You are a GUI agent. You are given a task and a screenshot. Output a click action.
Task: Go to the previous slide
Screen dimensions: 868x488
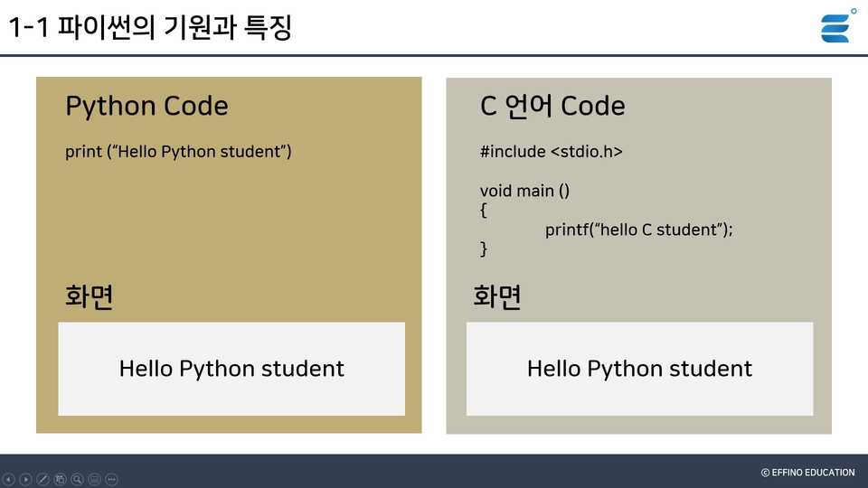pyautogui.click(x=9, y=479)
